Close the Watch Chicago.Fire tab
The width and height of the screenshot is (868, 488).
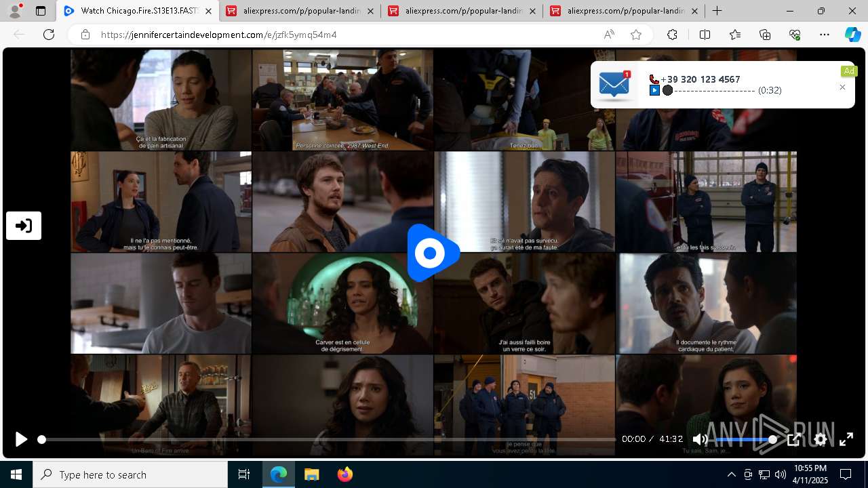[208, 11]
